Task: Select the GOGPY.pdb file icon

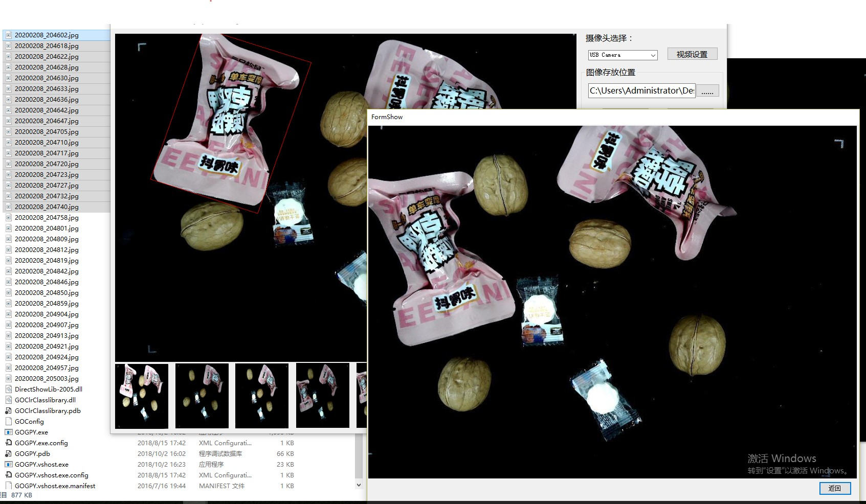Action: [8, 453]
